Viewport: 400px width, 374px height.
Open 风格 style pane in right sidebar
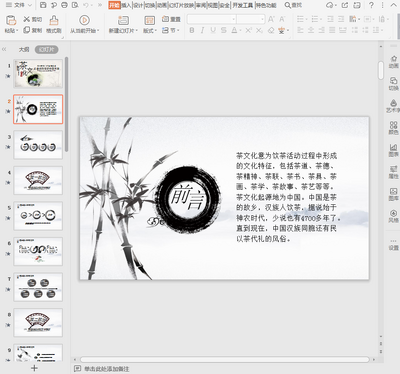coord(393,216)
